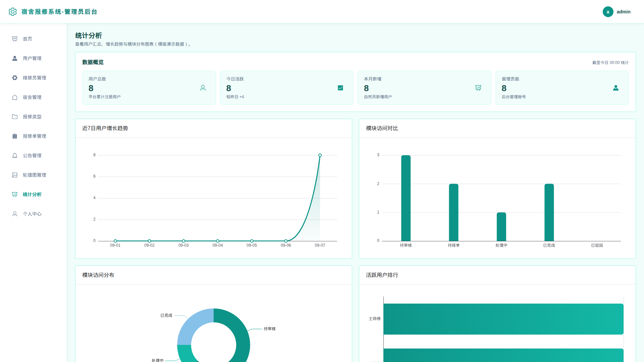Screen dimensions: 644x362
Task: Click the 截至今日 00:00 统计 text
Action: click(610, 63)
